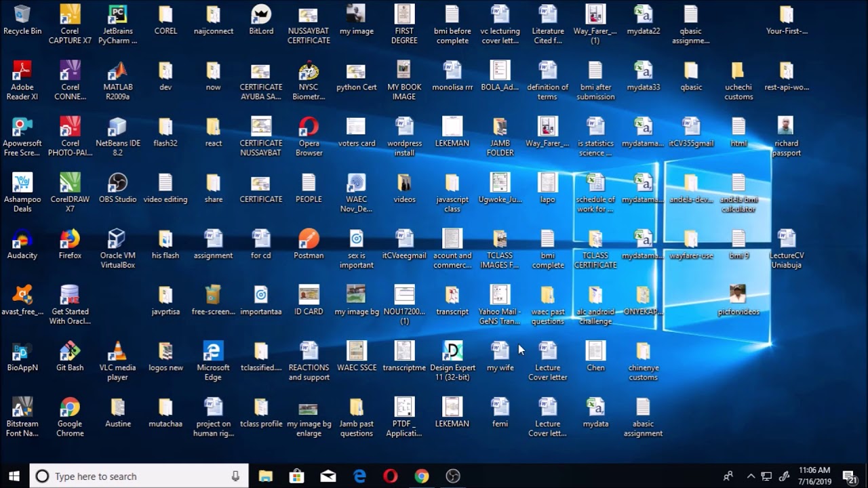Select the 'javascript class' folder

click(x=452, y=193)
